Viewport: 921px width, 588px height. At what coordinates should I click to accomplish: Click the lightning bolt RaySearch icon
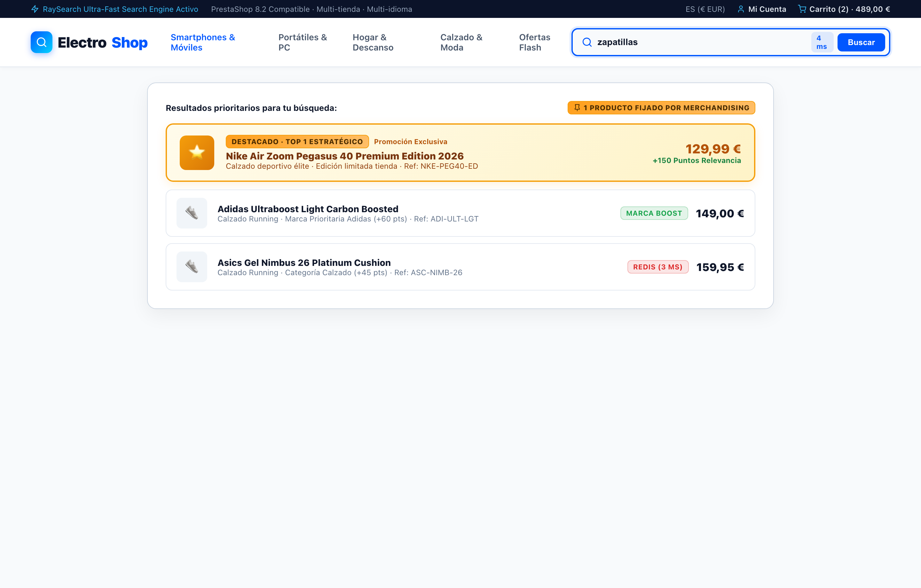coord(35,9)
